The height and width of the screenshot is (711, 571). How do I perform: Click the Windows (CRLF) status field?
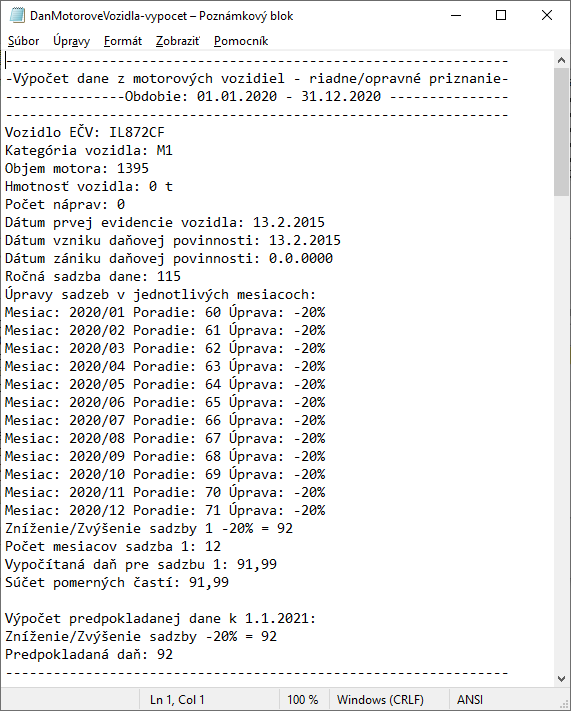pyautogui.click(x=380, y=700)
